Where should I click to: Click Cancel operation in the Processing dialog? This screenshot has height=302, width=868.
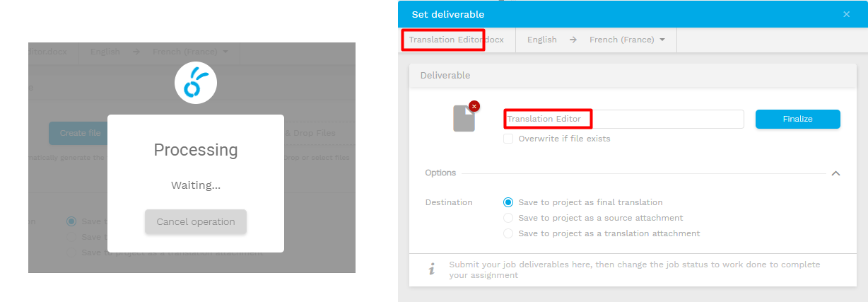tap(196, 221)
